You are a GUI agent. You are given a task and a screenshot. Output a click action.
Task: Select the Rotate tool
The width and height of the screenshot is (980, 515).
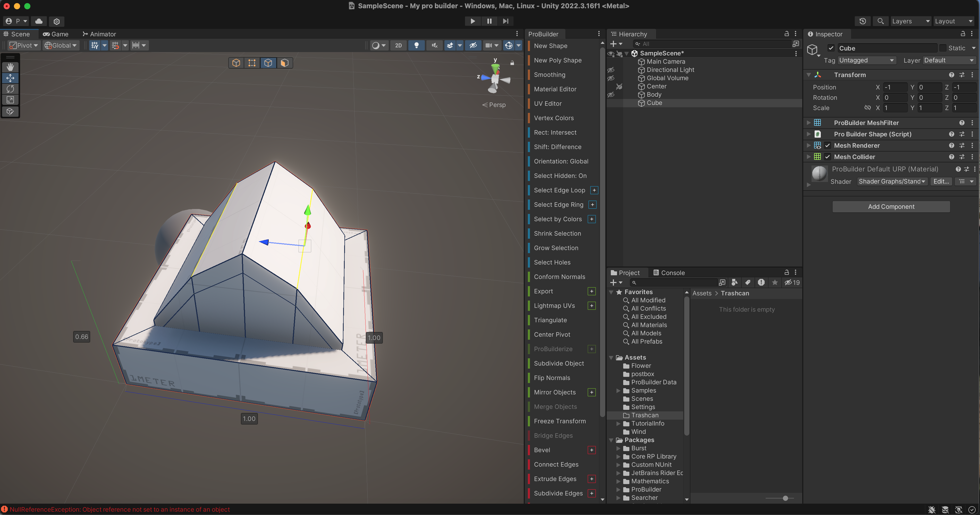[x=10, y=89]
